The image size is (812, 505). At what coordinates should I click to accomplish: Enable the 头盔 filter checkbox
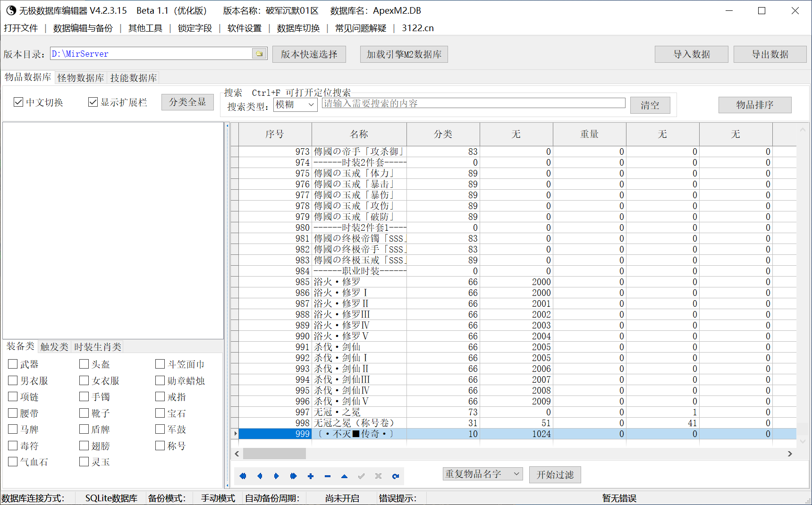(x=84, y=364)
